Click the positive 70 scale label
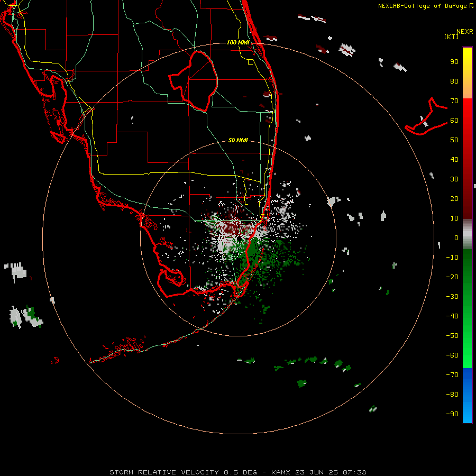 454,101
